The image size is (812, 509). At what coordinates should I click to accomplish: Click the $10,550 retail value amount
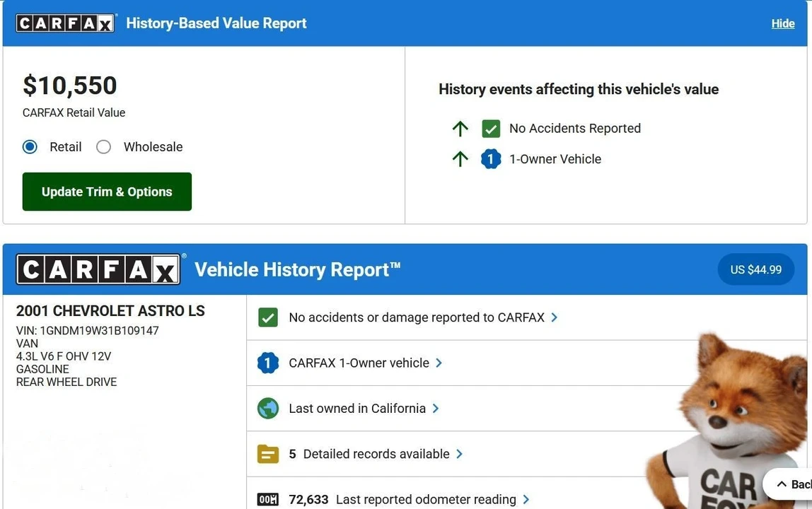70,86
